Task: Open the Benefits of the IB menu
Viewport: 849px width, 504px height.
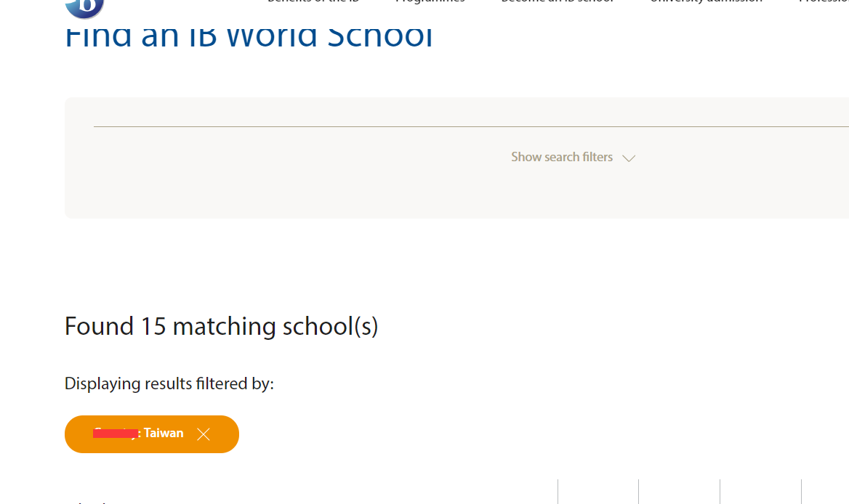Action: (313, 1)
